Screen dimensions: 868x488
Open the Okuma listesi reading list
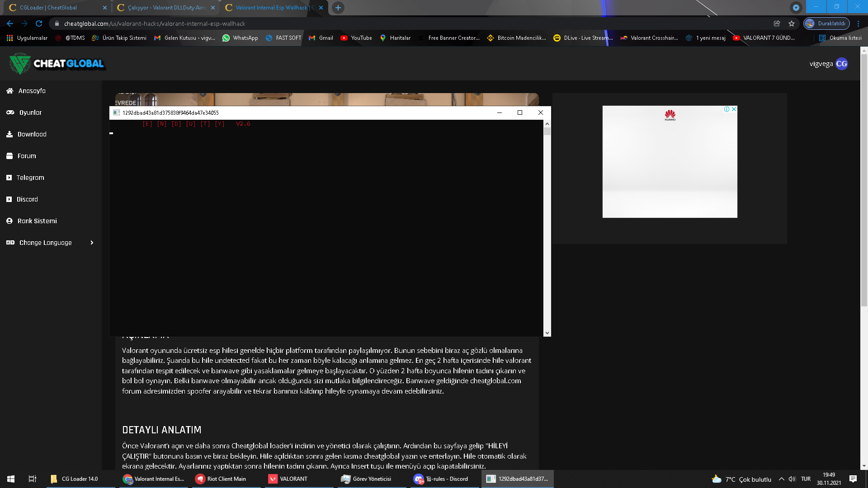point(840,38)
